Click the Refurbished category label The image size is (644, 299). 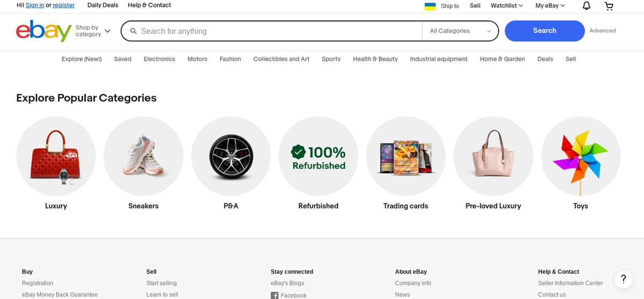pos(318,206)
